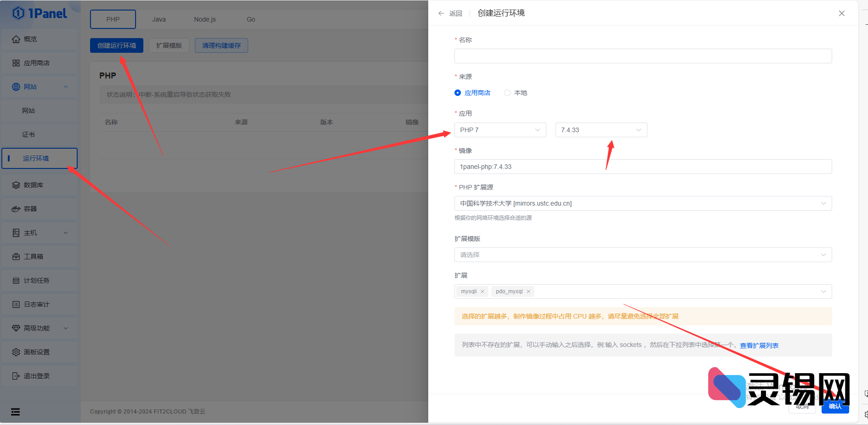Screen dimensions: 868x425
Task: Open the 证书 submenu item
Action: coord(40,134)
